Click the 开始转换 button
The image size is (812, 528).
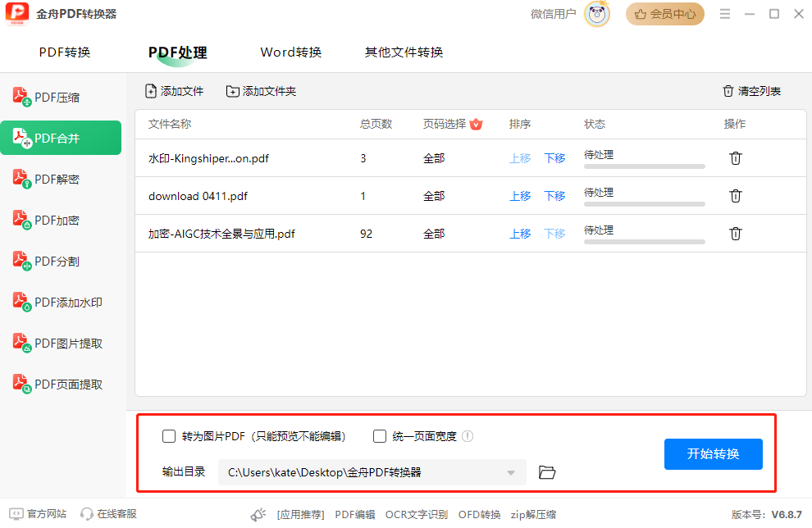pos(713,454)
